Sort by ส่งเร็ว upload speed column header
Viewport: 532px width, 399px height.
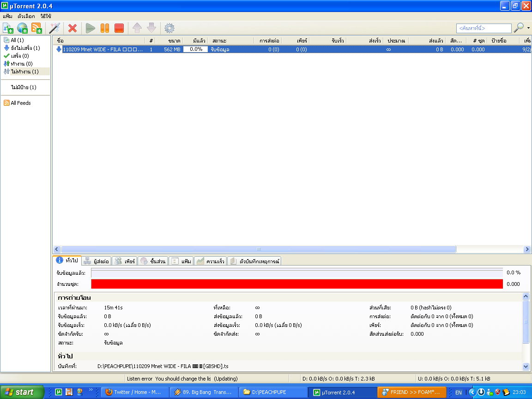click(365, 40)
